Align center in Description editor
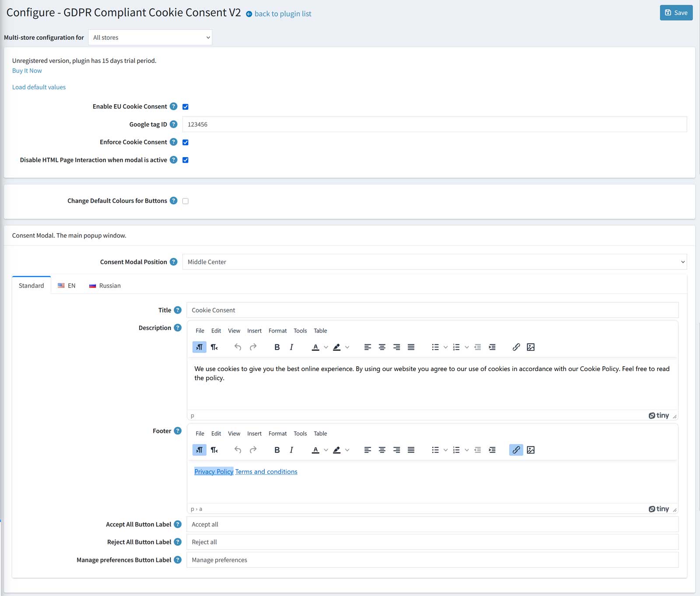The height and width of the screenshot is (596, 700). (382, 347)
